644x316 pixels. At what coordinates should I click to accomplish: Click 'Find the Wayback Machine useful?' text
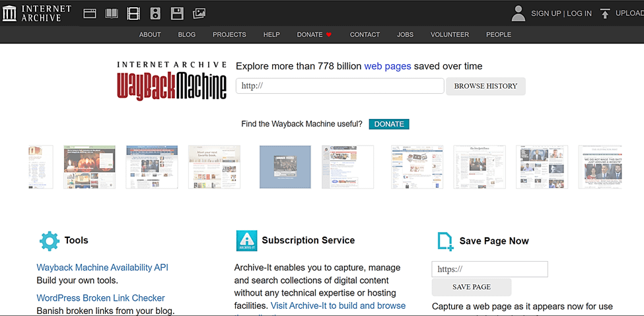(302, 124)
